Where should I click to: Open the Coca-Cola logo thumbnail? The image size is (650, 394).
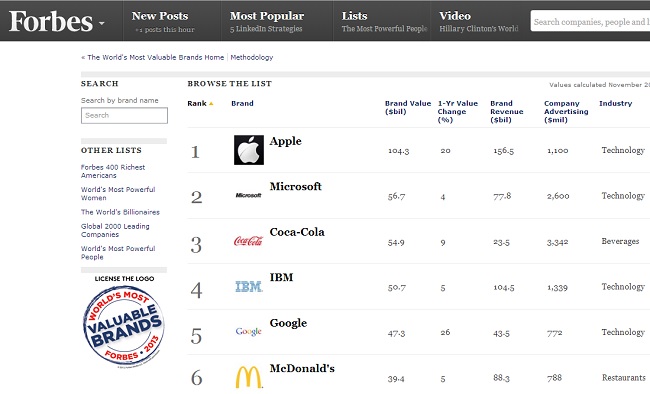248,241
